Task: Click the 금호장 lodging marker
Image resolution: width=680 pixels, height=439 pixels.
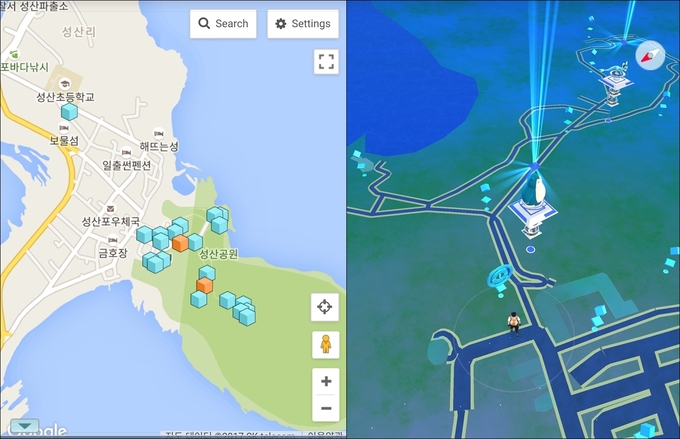Action: coord(113,240)
